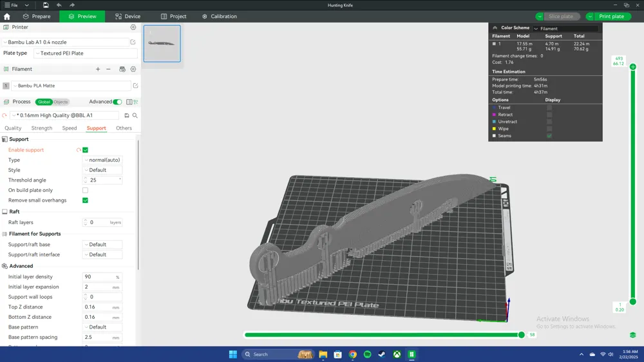The image size is (644, 362).
Task: Click the layer view icon bottom right
Action: click(632, 335)
